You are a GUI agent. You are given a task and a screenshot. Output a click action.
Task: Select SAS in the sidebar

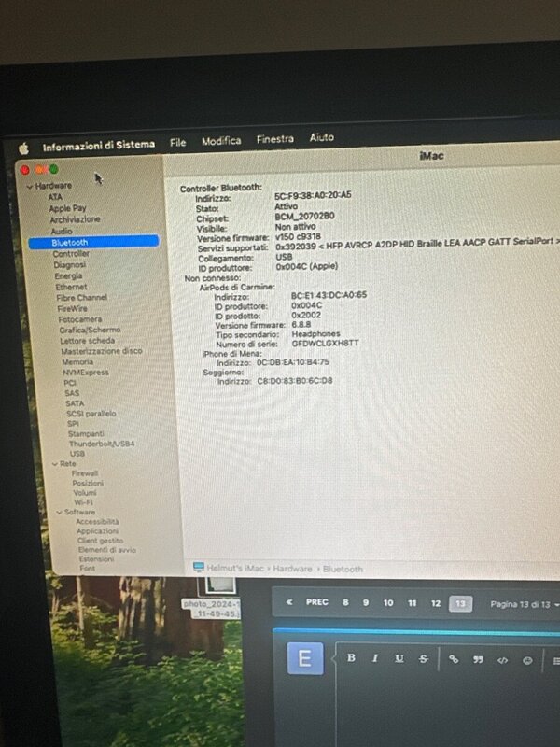coord(72,393)
